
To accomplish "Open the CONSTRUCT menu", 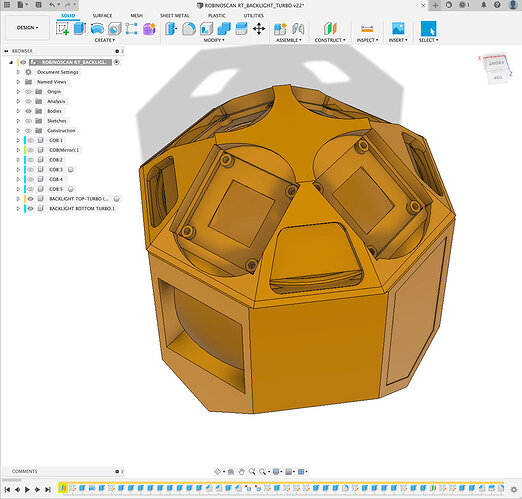I will pyautogui.click(x=330, y=40).
